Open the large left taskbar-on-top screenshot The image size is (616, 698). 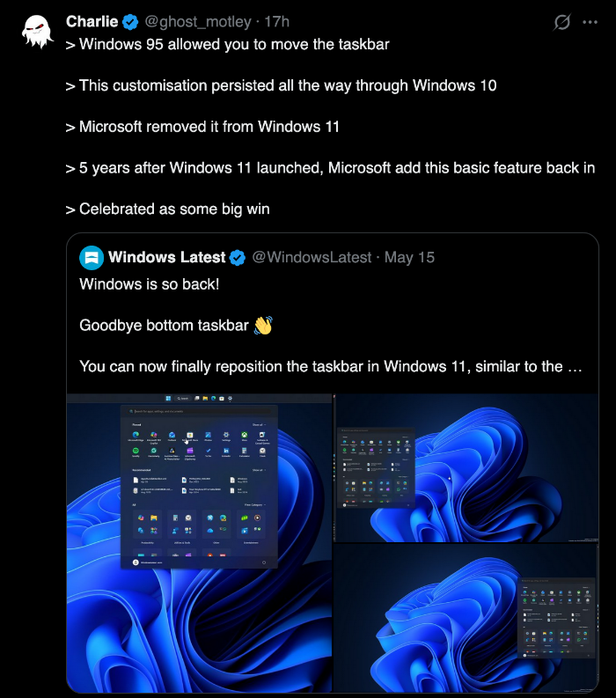click(x=199, y=542)
